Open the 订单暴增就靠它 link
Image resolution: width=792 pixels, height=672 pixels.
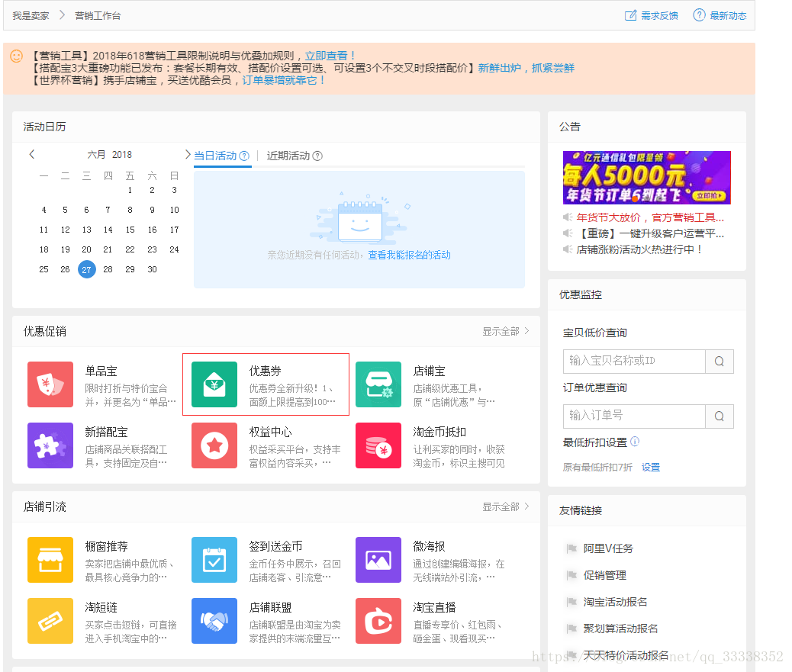tap(284, 80)
